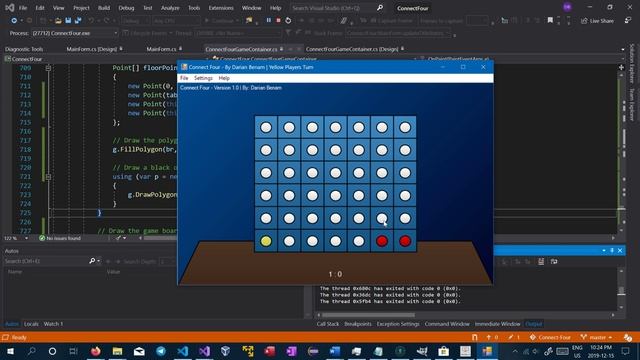Click the Pause (Break All) debug icon
Screen dimensions: 640x360
tap(269, 20)
